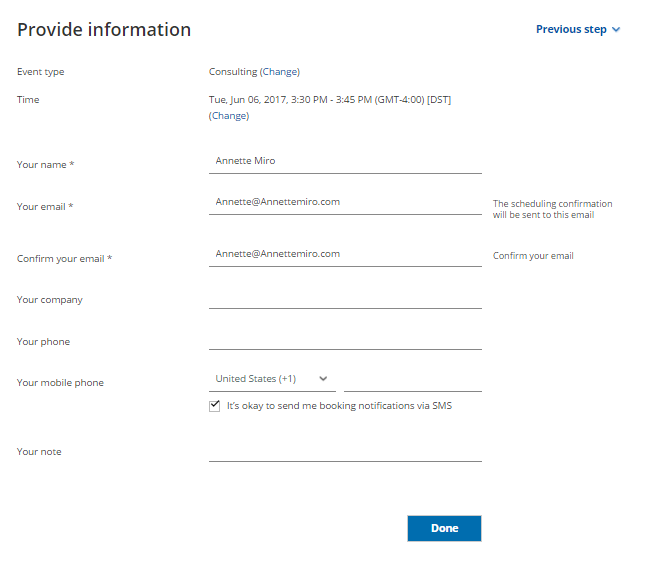
Task: Click the scheduling confirmation hint text
Action: click(x=552, y=209)
